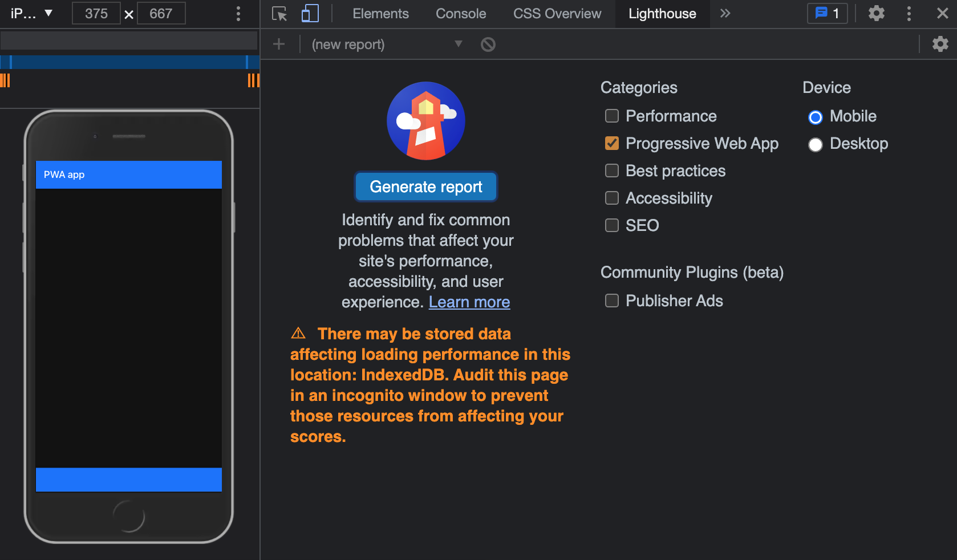The height and width of the screenshot is (560, 957).
Task: Close the DevTools panel
Action: click(x=943, y=13)
